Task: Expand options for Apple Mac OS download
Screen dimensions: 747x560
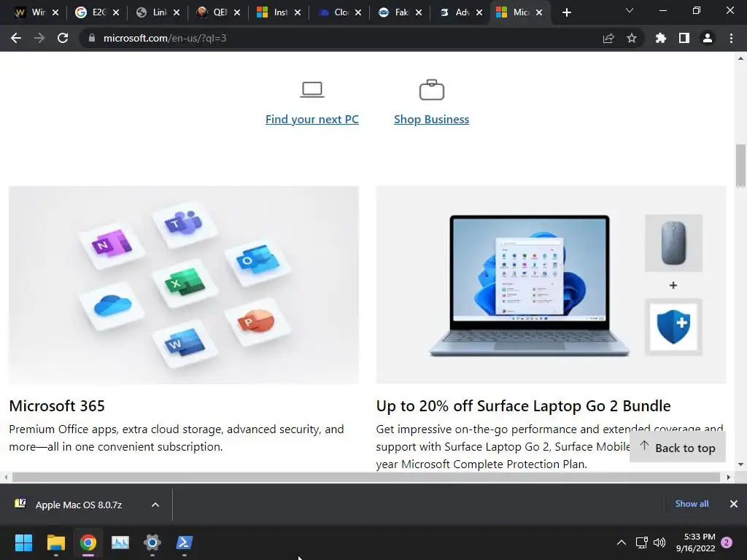Action: (x=155, y=505)
